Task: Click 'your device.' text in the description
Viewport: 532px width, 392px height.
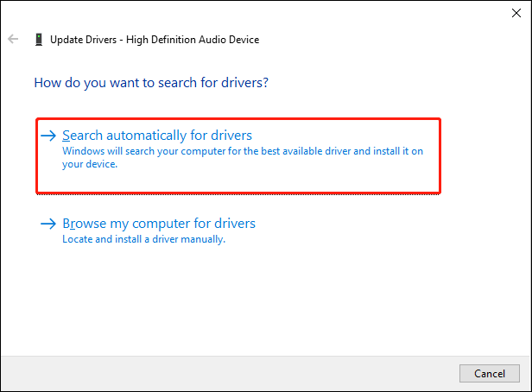Action: point(90,164)
